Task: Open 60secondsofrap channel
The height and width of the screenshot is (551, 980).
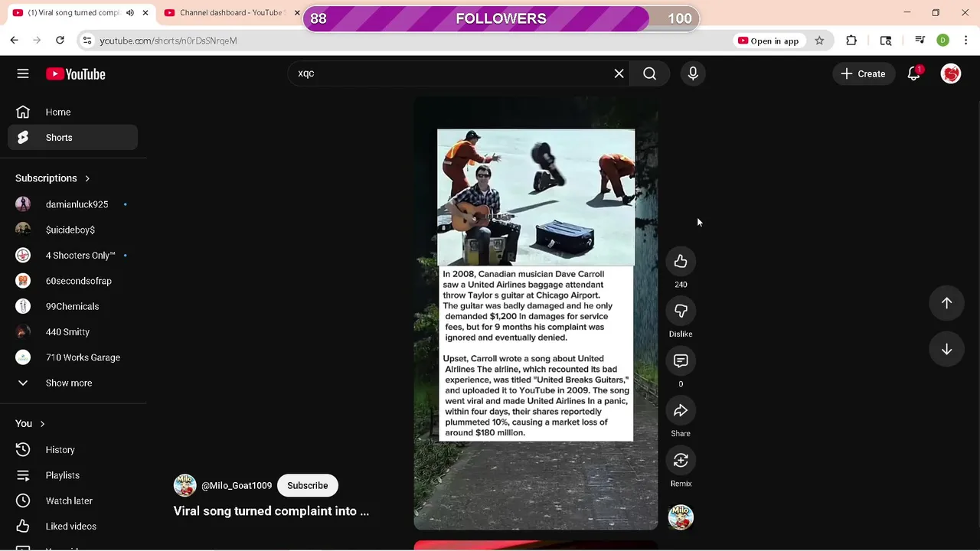Action: click(x=73, y=281)
